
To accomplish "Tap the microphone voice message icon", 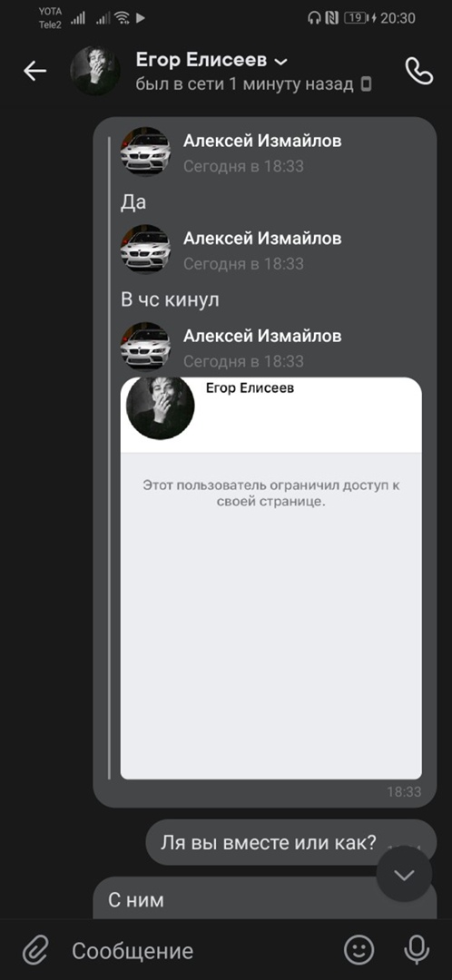I will coord(417,950).
